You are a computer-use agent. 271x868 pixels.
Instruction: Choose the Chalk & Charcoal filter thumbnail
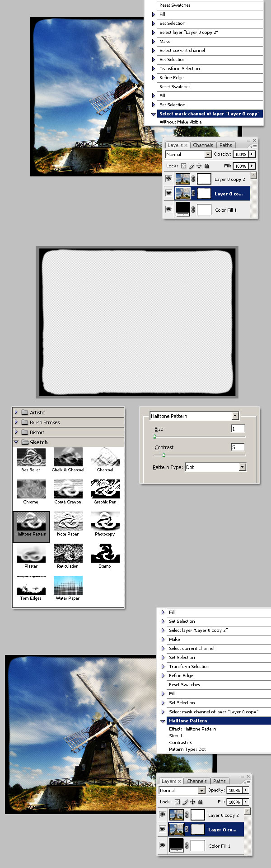point(68,457)
